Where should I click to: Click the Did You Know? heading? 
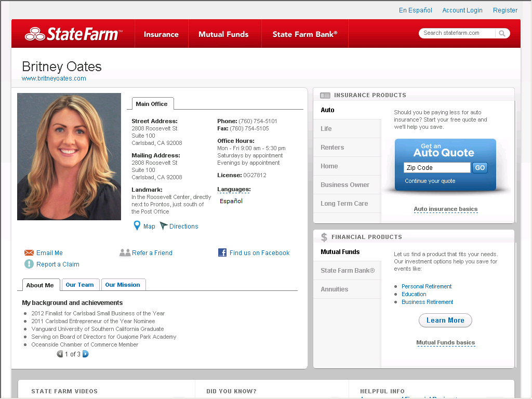(x=231, y=391)
